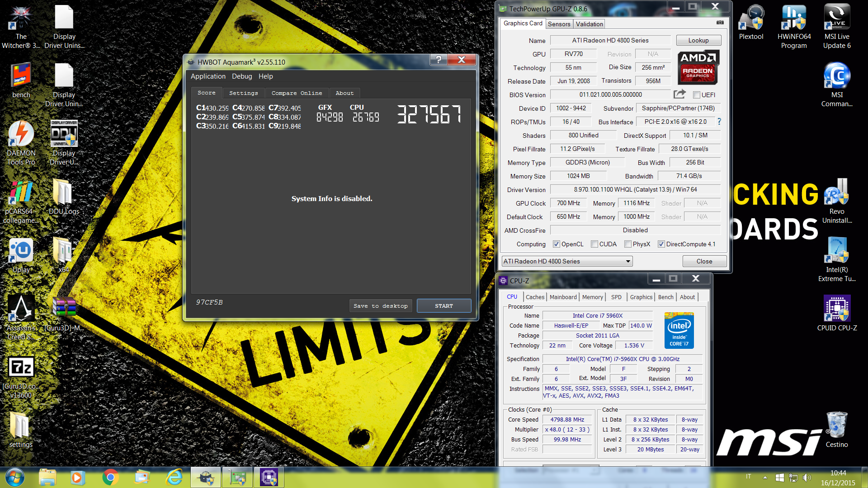Toggle the UEFI checkbox in GPU-Z
The image size is (868, 488).
click(697, 95)
